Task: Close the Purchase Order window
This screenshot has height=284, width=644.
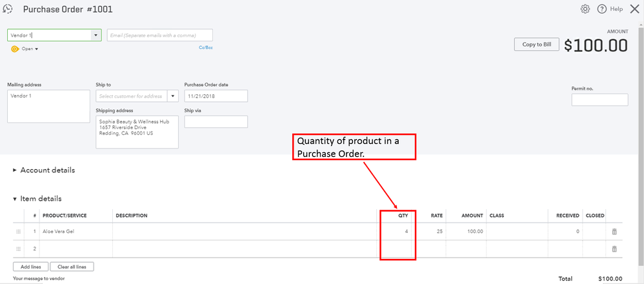Action: coord(634,9)
